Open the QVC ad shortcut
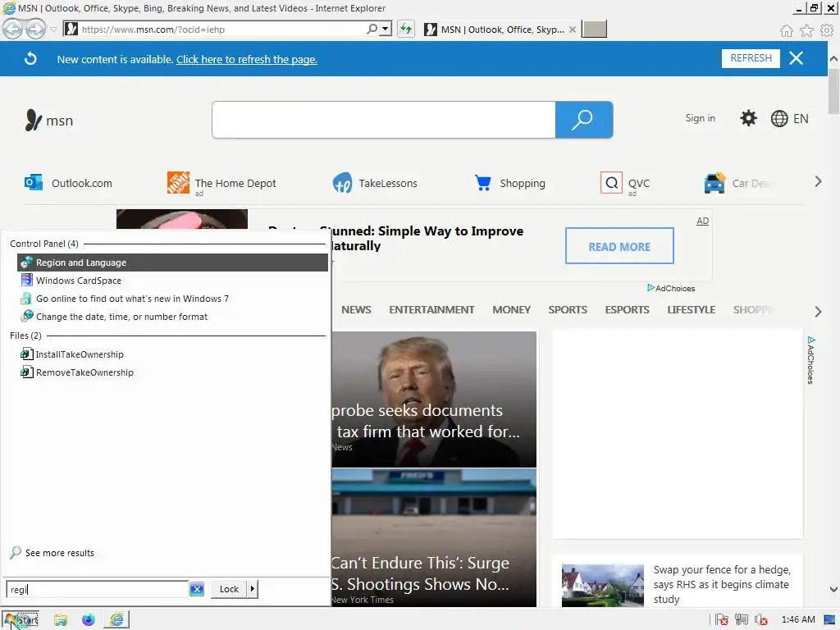The height and width of the screenshot is (630, 840). click(625, 183)
